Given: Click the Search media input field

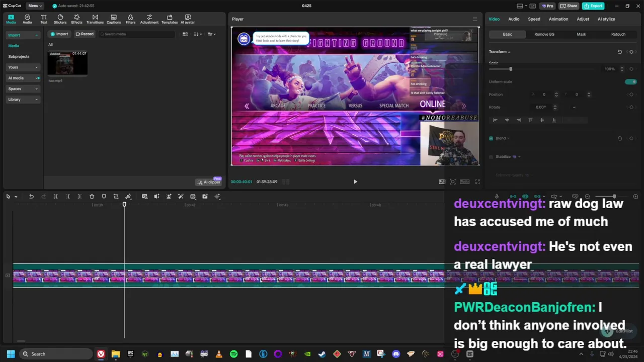Looking at the screenshot, I should 137,34.
